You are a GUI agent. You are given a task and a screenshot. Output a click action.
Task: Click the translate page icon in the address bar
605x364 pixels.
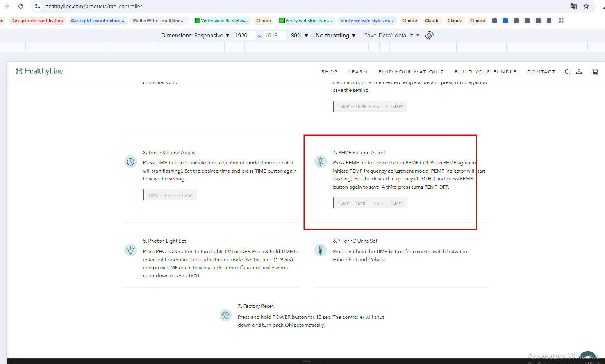pos(574,6)
